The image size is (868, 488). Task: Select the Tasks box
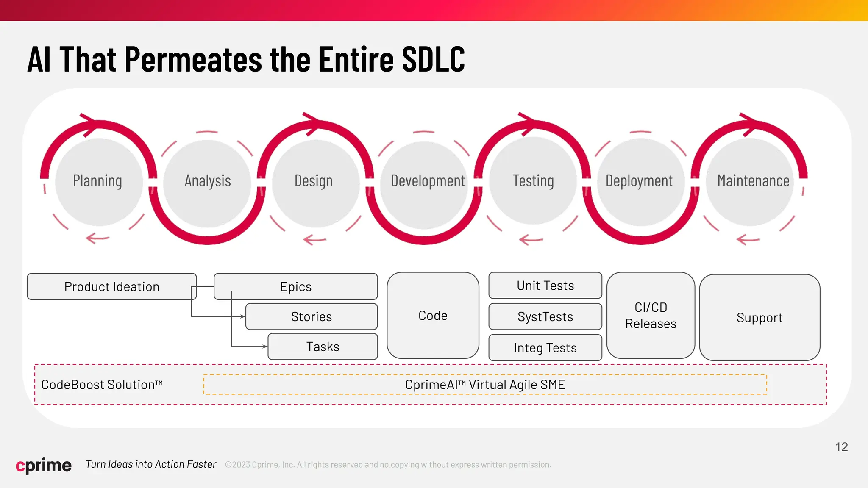pyautogui.click(x=323, y=347)
